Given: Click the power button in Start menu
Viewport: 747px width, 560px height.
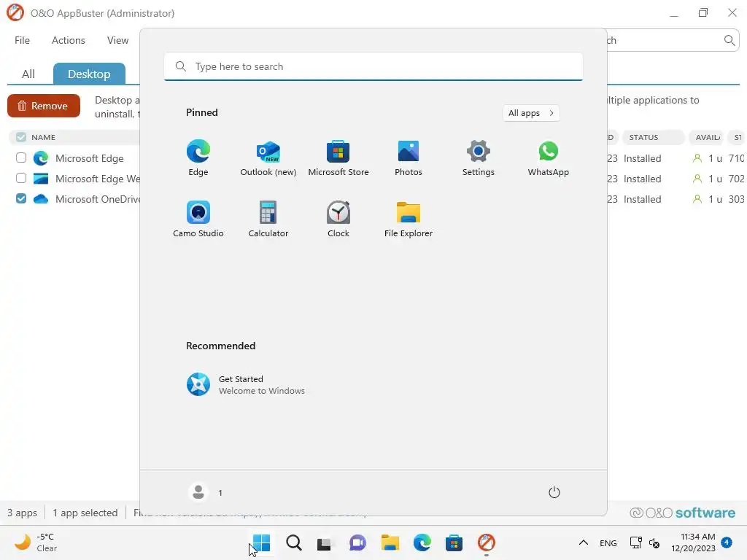Looking at the screenshot, I should point(554,492).
